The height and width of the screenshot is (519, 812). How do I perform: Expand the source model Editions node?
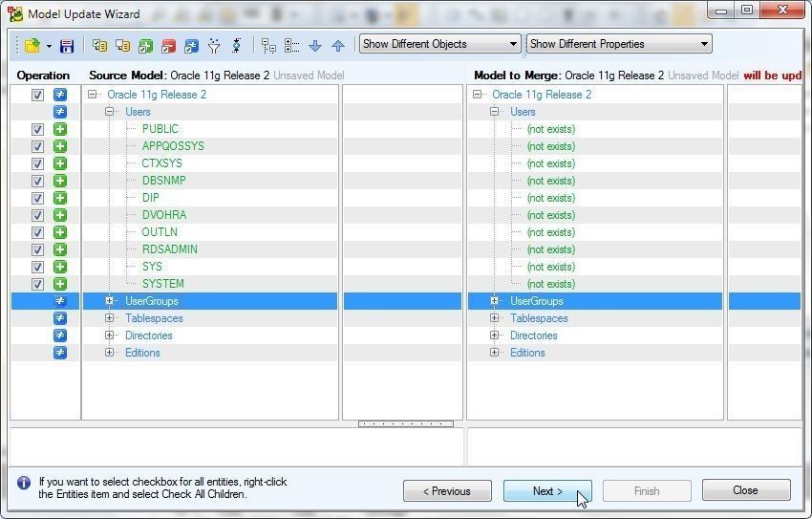[x=109, y=353]
